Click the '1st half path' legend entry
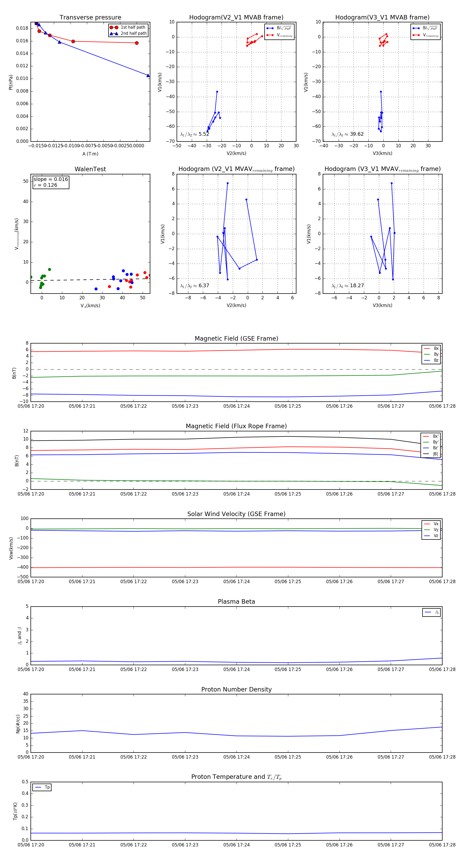The image size is (473, 868). (128, 27)
